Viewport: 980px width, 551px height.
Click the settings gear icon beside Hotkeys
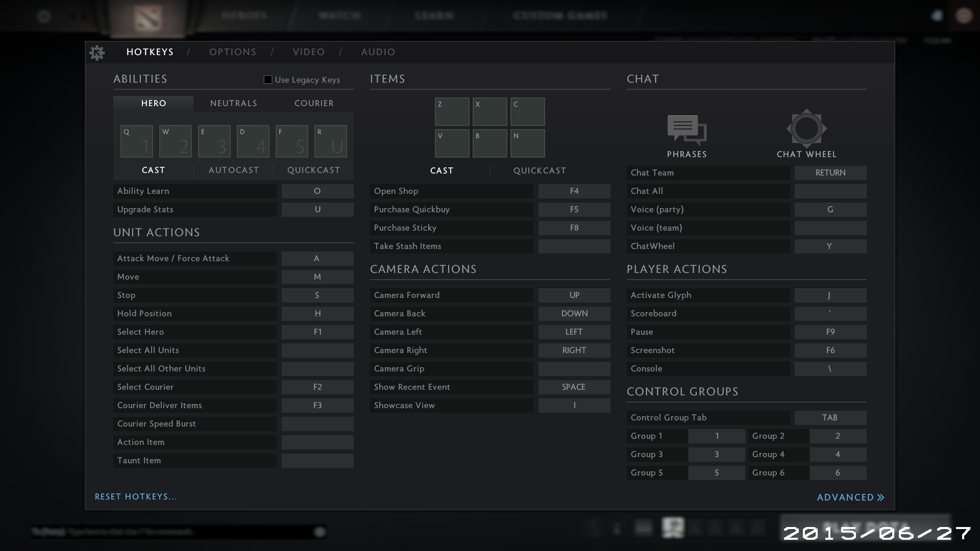click(97, 52)
